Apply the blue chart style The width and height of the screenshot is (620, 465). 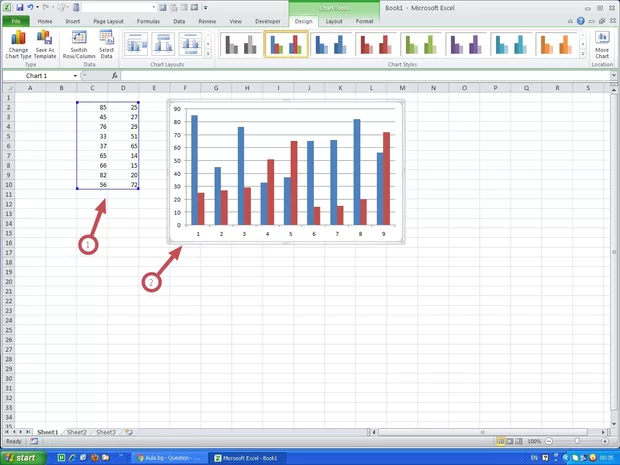pyautogui.click(x=331, y=44)
